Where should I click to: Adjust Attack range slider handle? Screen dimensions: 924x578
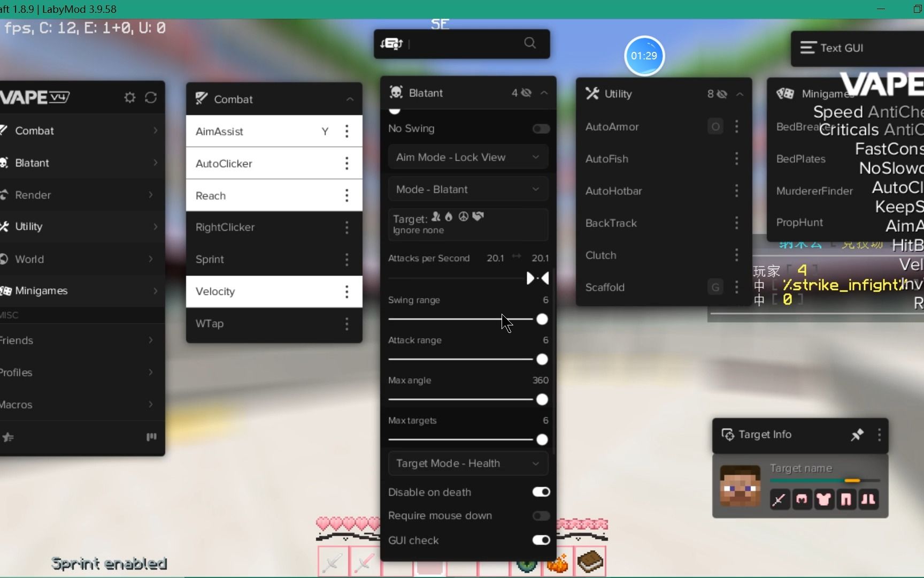pos(542,360)
